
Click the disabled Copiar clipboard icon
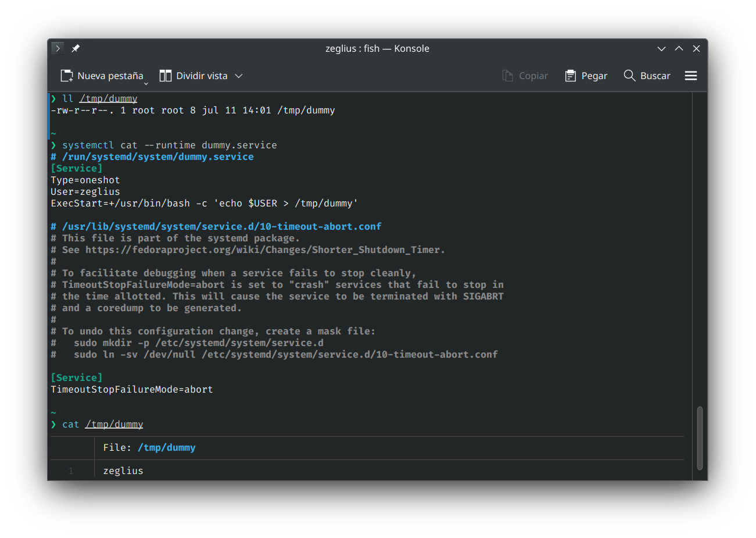point(507,75)
